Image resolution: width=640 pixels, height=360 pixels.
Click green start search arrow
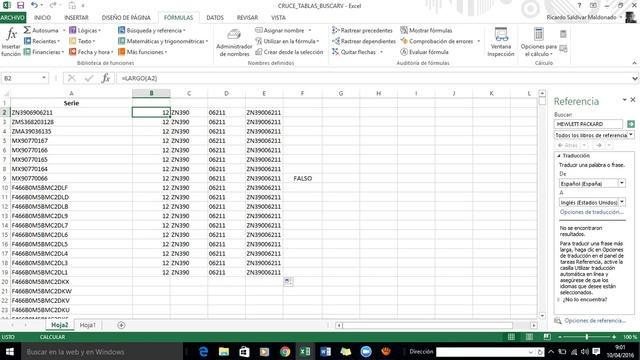[x=631, y=124]
